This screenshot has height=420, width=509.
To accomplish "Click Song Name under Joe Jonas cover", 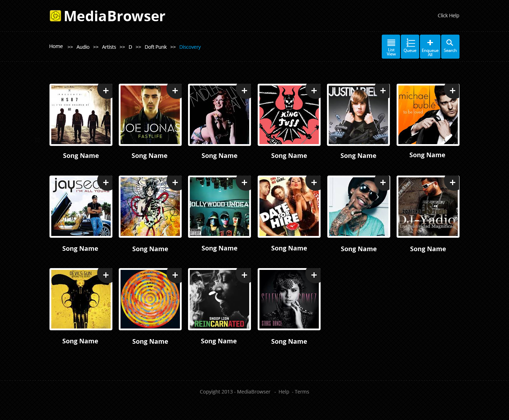I will (150, 156).
